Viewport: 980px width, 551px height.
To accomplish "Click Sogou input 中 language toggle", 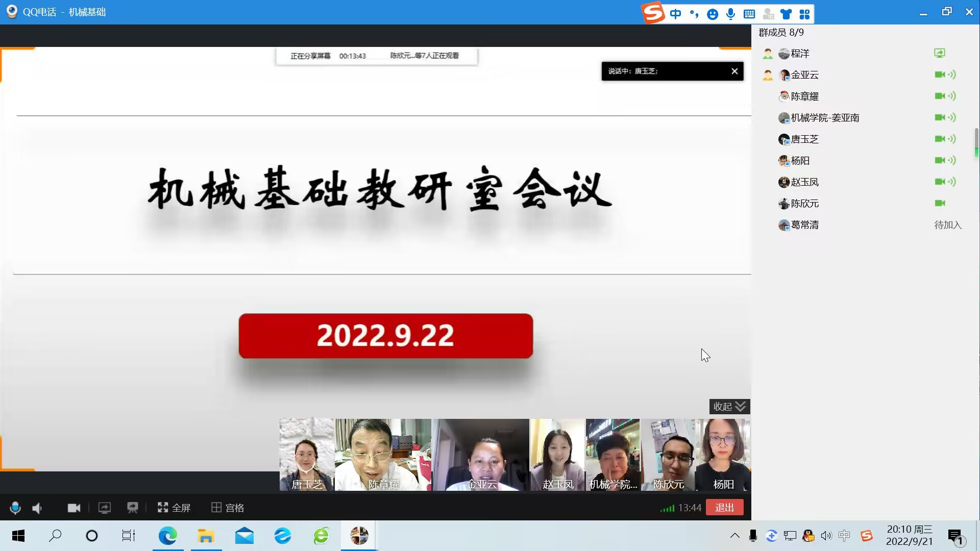I will pyautogui.click(x=675, y=14).
